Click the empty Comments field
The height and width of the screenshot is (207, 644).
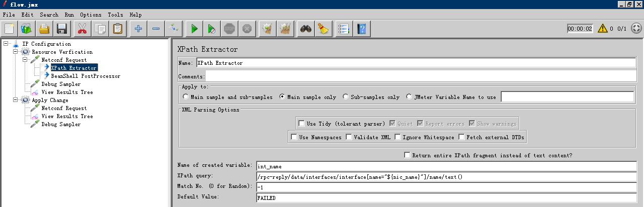coord(421,76)
